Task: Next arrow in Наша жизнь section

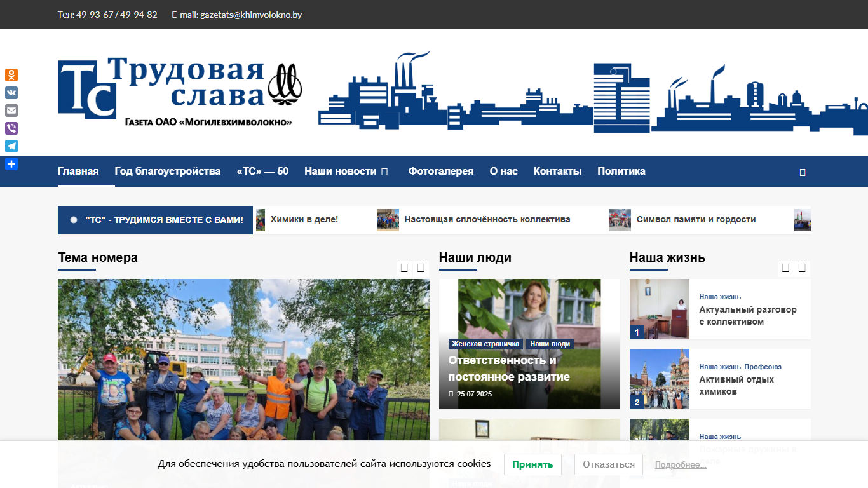Action: 802,268
